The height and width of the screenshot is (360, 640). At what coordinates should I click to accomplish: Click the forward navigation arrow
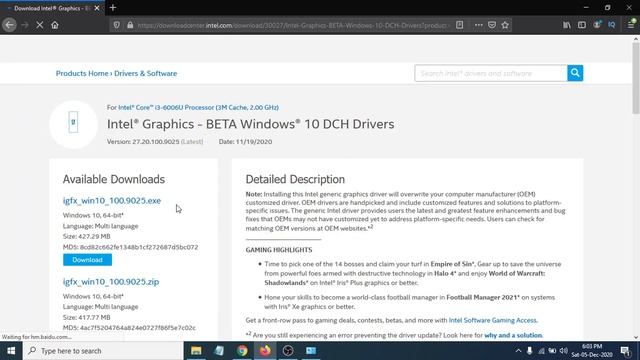click(25, 25)
